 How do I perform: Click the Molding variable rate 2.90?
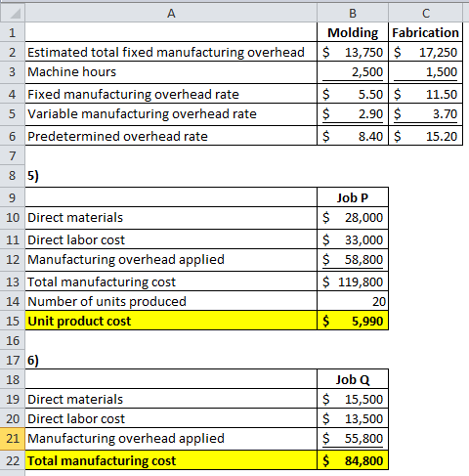pyautogui.click(x=353, y=114)
